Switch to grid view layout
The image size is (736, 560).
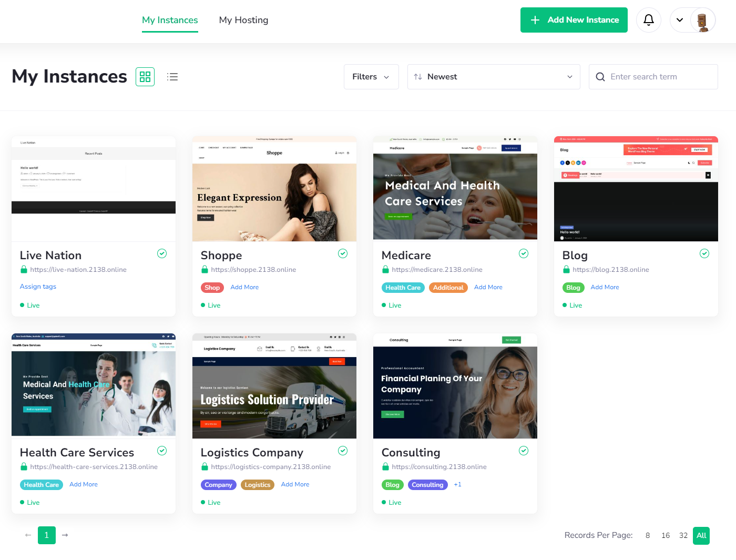(145, 77)
